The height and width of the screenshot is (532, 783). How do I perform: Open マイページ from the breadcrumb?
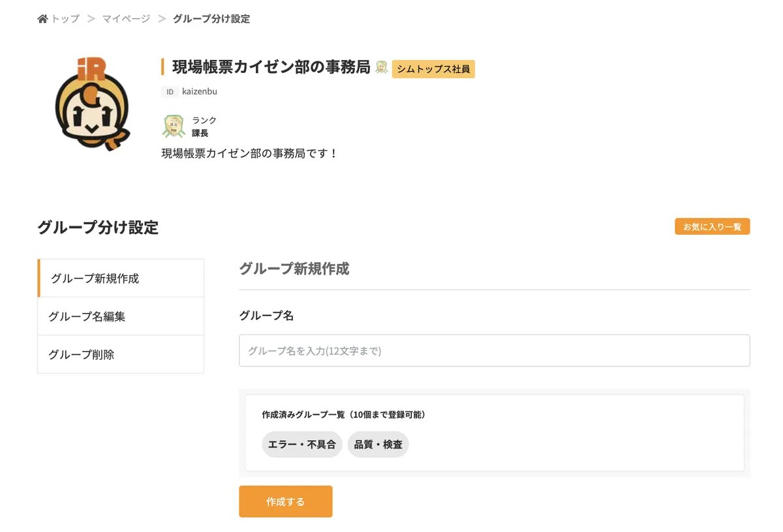pos(126,19)
